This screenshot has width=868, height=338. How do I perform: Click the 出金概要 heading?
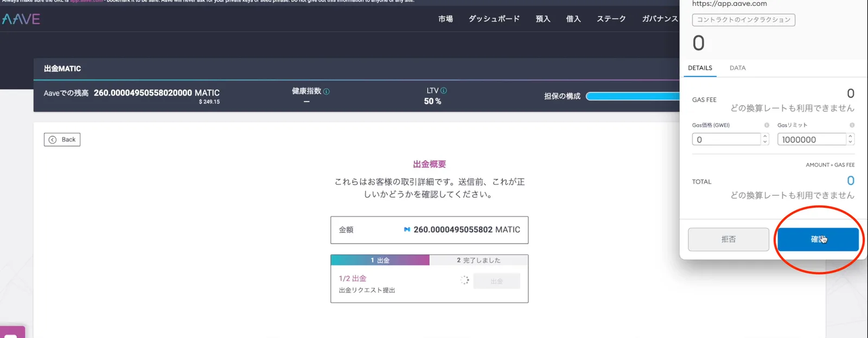[x=429, y=164]
